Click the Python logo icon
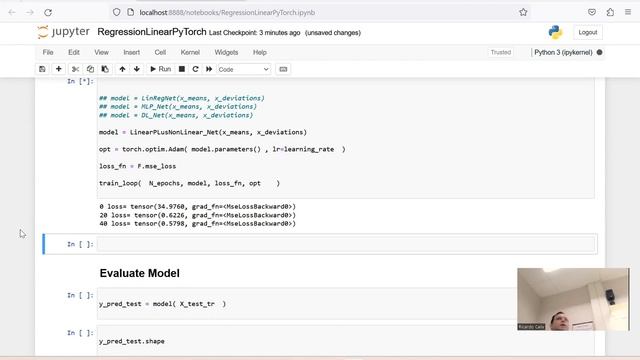 tap(555, 32)
